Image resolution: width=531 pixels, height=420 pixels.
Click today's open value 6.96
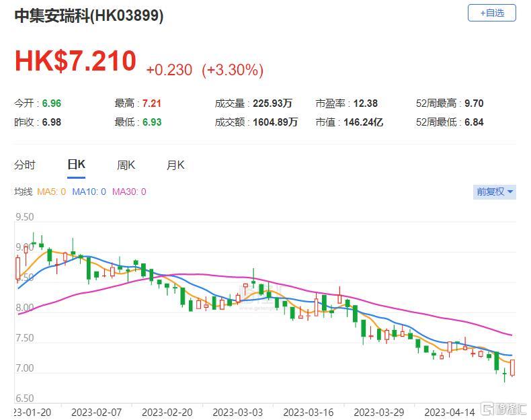52,103
